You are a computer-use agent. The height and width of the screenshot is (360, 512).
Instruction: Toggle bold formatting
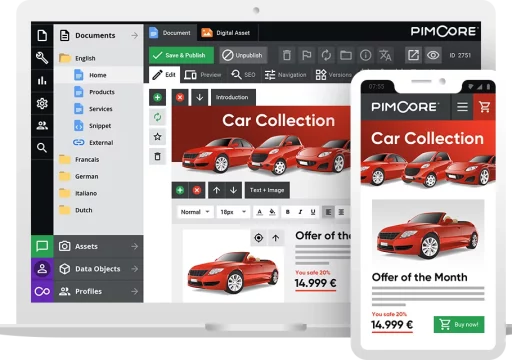pos(287,212)
